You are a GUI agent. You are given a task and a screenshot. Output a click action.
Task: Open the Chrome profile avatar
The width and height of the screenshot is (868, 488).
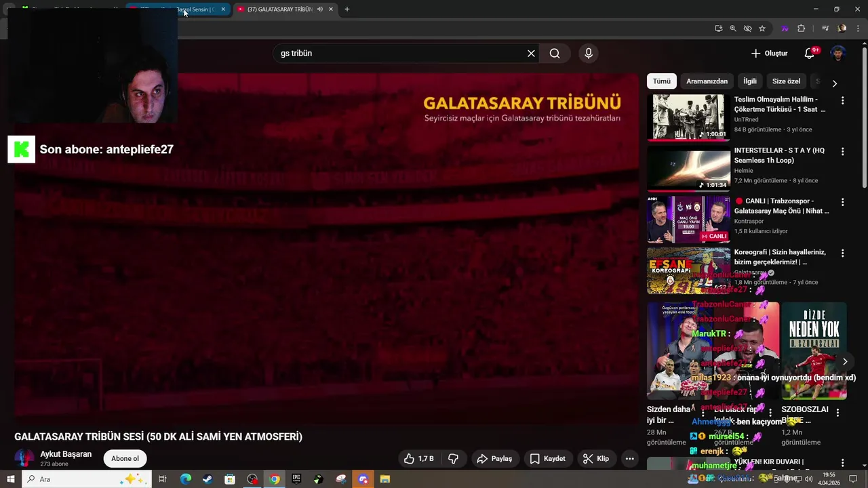pos(842,28)
